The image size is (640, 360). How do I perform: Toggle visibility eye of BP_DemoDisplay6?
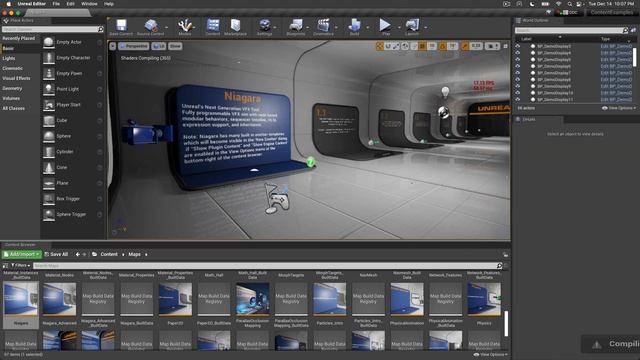tap(518, 67)
